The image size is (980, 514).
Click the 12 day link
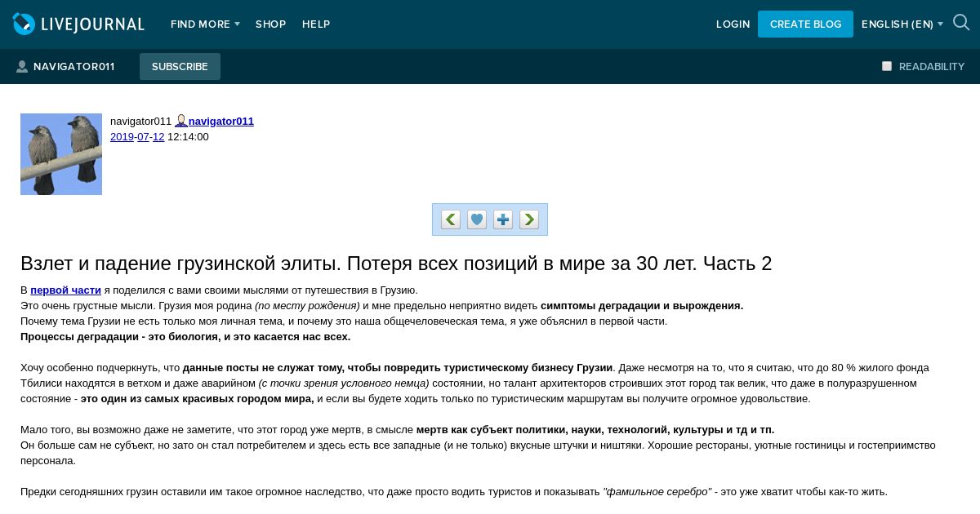[x=158, y=136]
